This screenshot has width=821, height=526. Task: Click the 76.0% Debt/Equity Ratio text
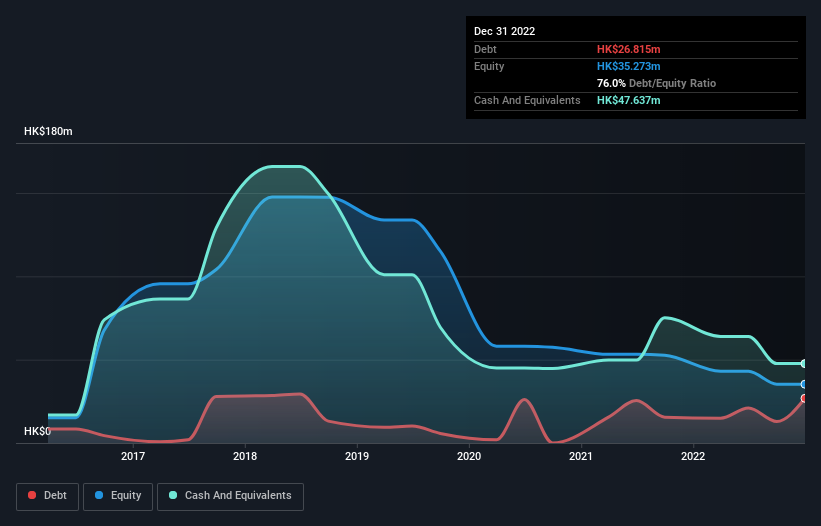(656, 83)
